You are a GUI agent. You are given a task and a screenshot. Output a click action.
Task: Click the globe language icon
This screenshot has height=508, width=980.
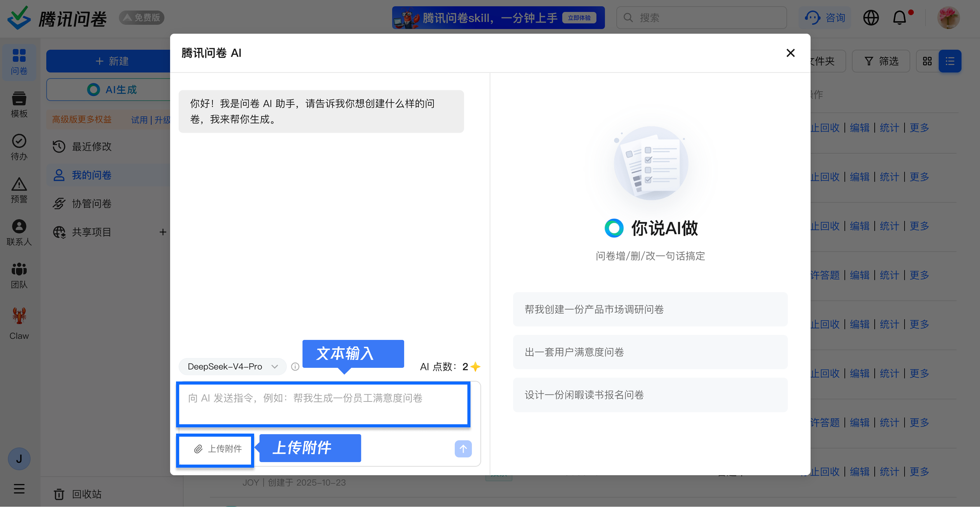tap(870, 17)
